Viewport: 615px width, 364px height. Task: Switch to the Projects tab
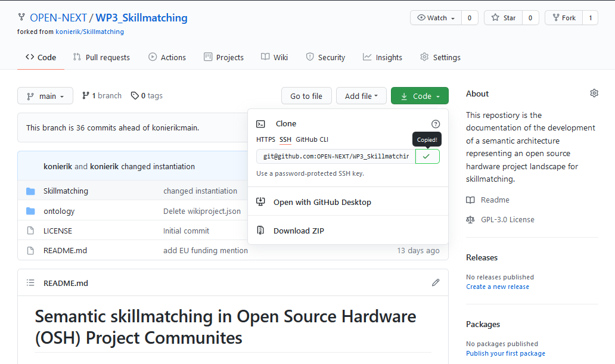(x=223, y=57)
